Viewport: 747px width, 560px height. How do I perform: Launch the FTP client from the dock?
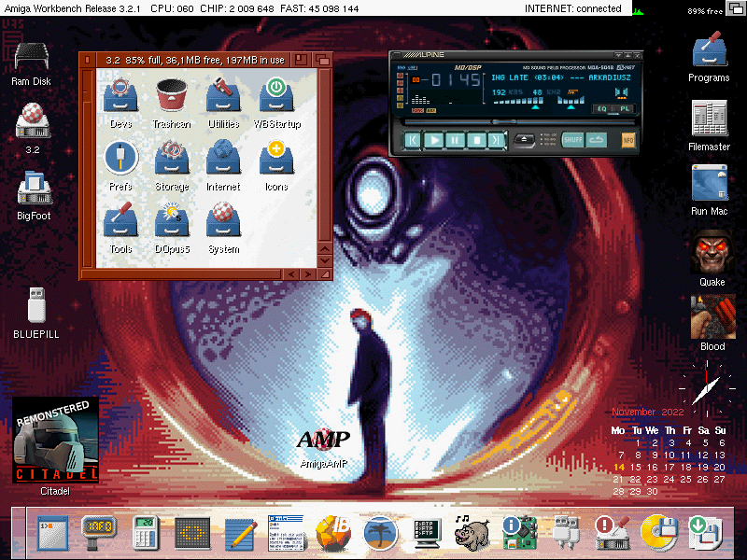pyautogui.click(x=427, y=534)
